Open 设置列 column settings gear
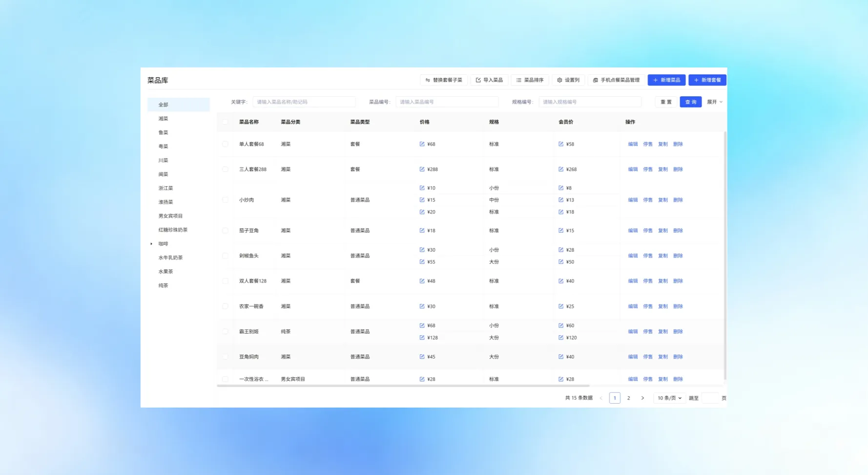868x475 pixels. click(568, 80)
